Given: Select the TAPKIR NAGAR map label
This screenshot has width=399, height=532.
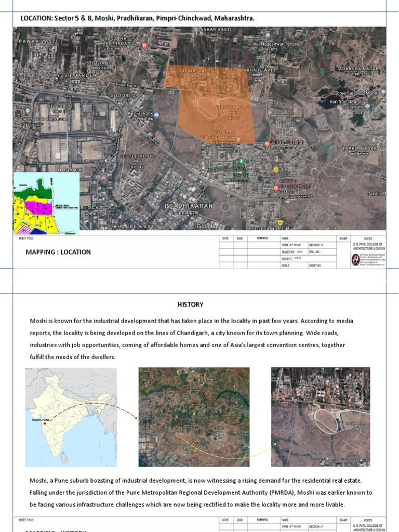Looking at the screenshot, I should coord(360,149).
